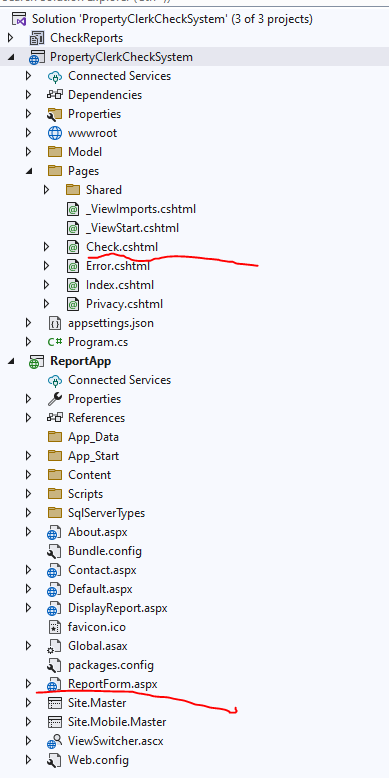This screenshot has height=778, width=389.
Task: Select the Check.cshtml file name
Action: coord(122,247)
